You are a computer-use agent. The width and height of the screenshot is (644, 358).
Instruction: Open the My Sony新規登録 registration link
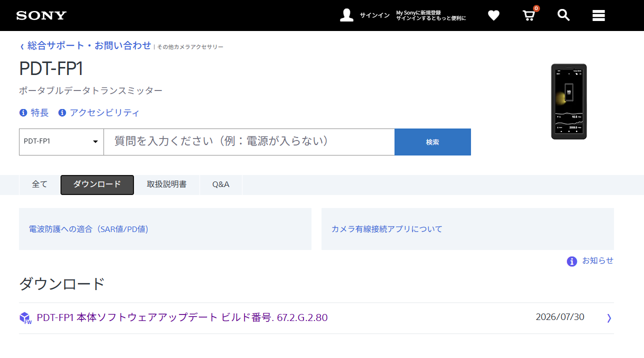tap(431, 15)
